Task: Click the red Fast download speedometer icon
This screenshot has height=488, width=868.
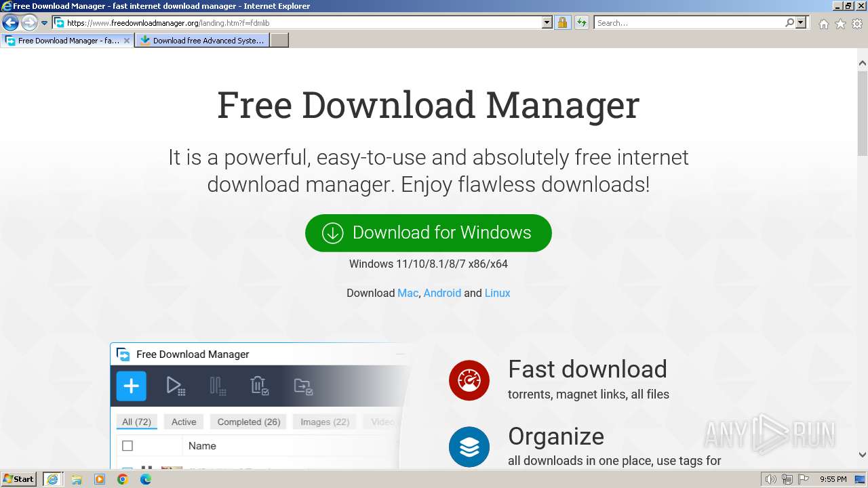Action: pyautogui.click(x=469, y=380)
